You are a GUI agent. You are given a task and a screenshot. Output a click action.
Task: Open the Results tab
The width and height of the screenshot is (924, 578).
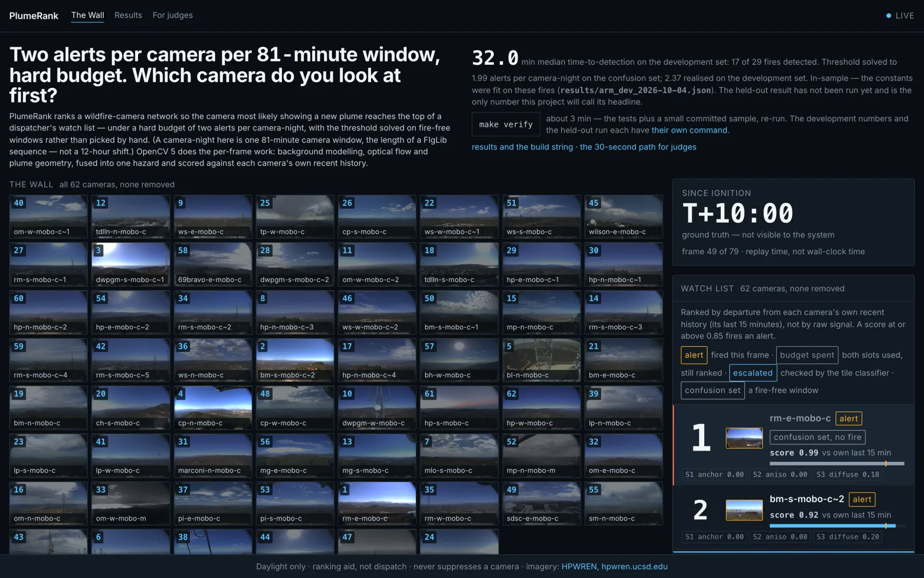(128, 15)
